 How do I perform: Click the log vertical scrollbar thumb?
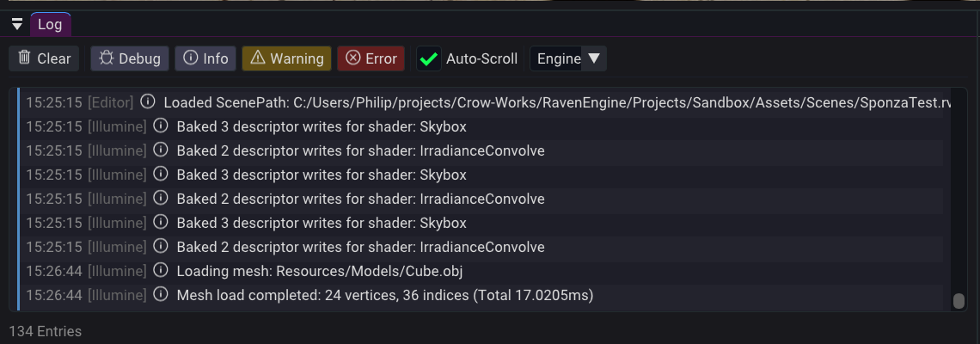tap(959, 301)
